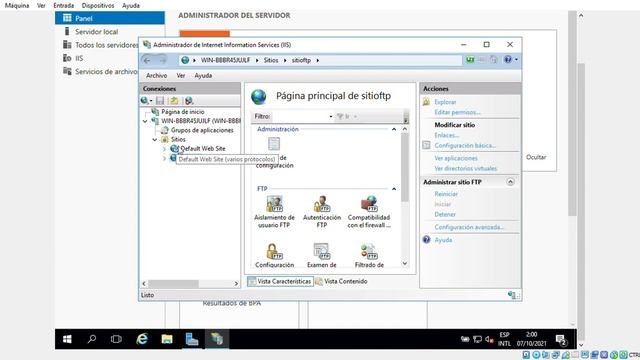Open Aislamiento de usuario FTP feature
This screenshot has width=640, height=360.
point(274,212)
